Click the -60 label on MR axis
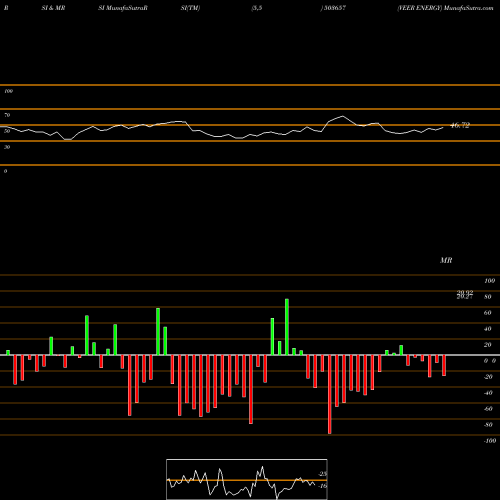The width and height of the screenshot is (500, 500). (x=488, y=409)
